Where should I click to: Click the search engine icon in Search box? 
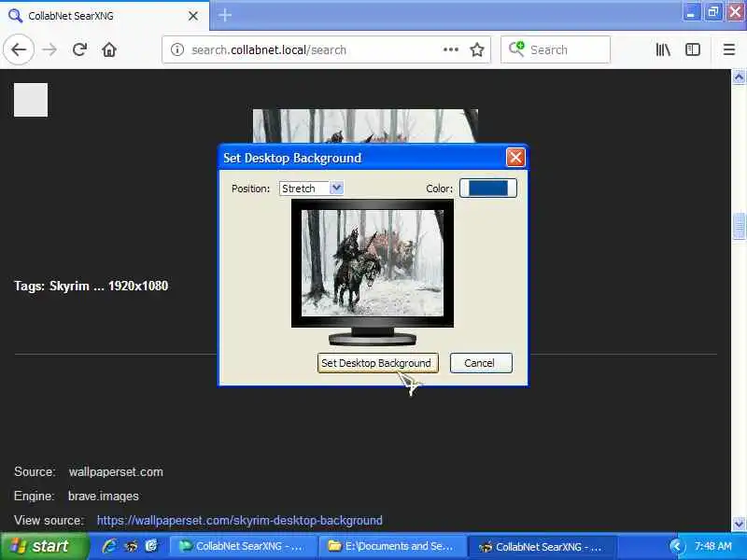[x=516, y=49]
